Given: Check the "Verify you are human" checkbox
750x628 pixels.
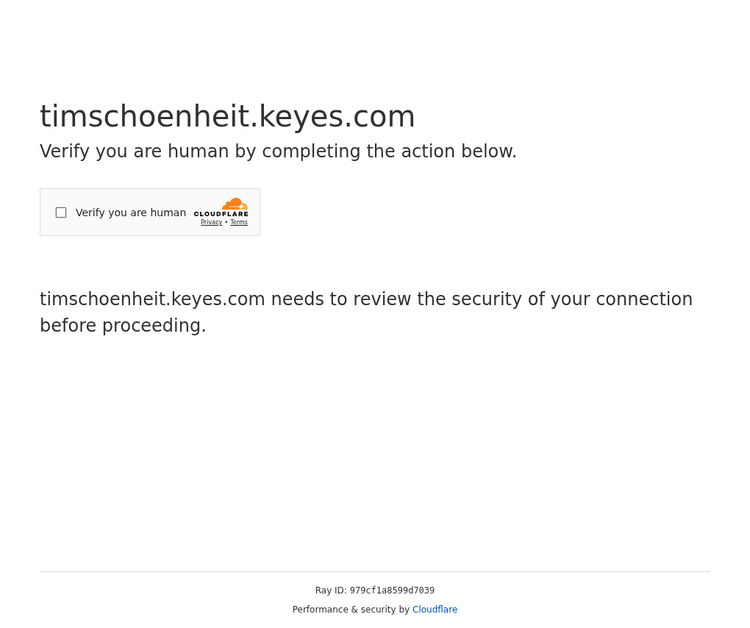Looking at the screenshot, I should click(x=61, y=213).
